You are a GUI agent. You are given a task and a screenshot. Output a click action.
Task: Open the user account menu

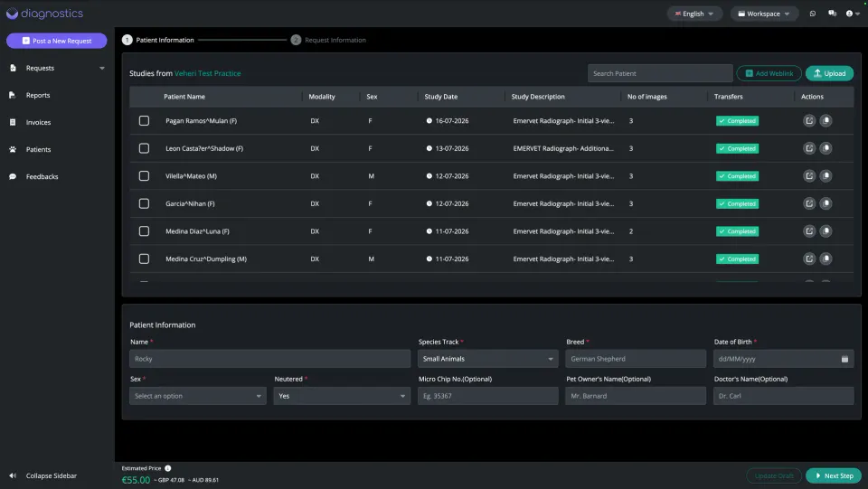click(x=853, y=14)
